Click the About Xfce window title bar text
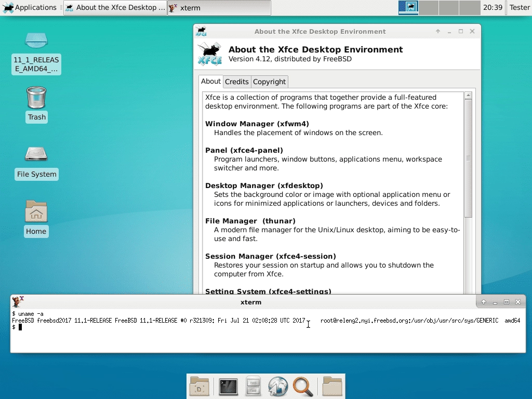Screen dimensions: 532x399 (x=320, y=32)
